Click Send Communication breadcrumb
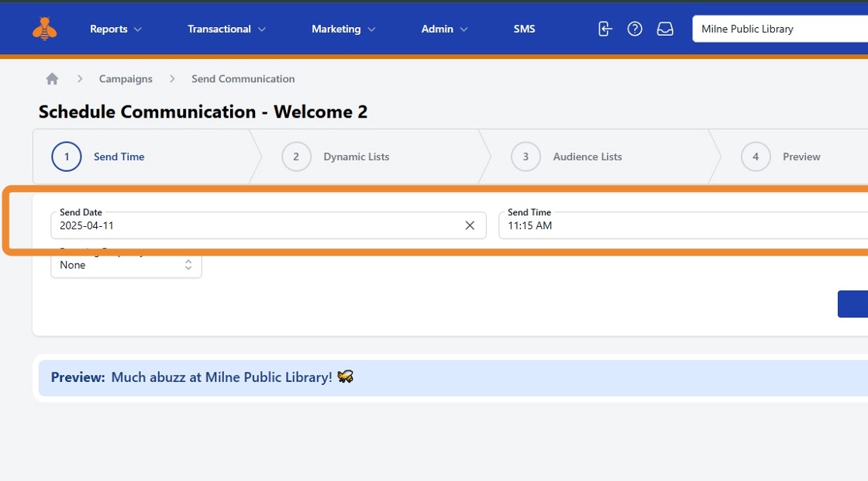 pyautogui.click(x=243, y=78)
